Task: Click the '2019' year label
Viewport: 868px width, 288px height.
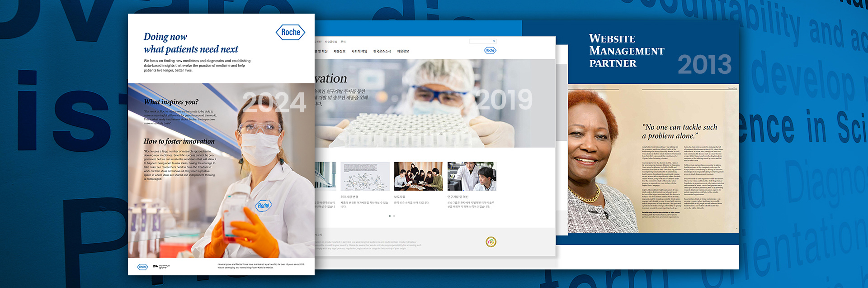Action: 505,100
